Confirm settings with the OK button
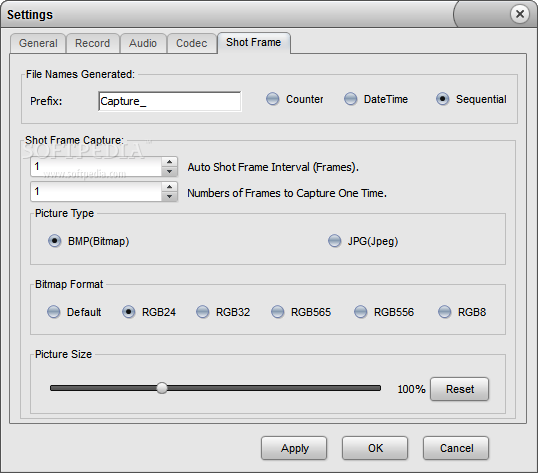 (x=375, y=448)
